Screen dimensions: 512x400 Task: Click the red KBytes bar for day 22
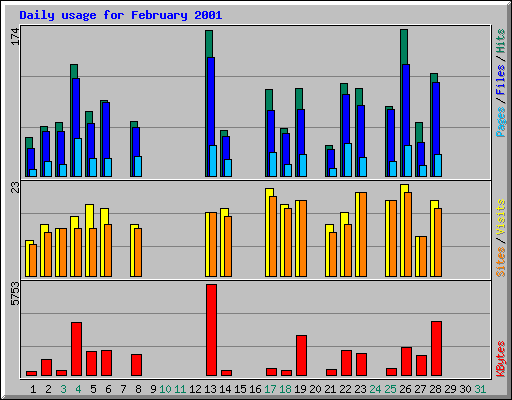346,363
